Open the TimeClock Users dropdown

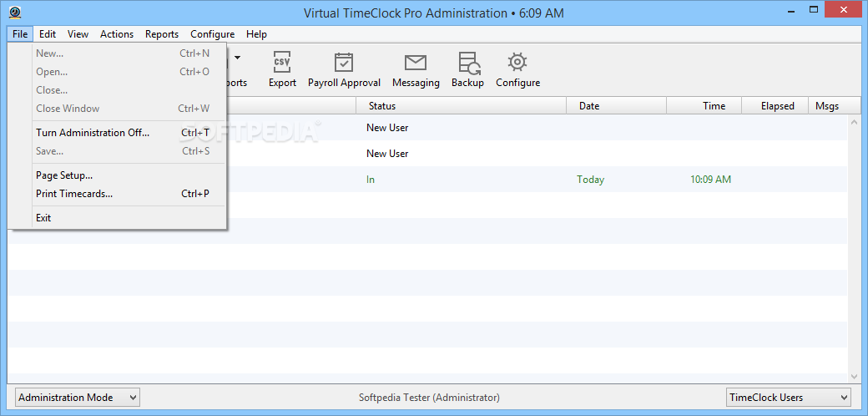point(788,398)
